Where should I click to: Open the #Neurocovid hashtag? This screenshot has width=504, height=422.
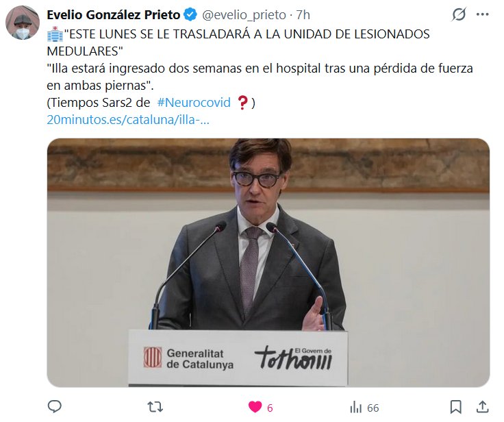(194, 103)
